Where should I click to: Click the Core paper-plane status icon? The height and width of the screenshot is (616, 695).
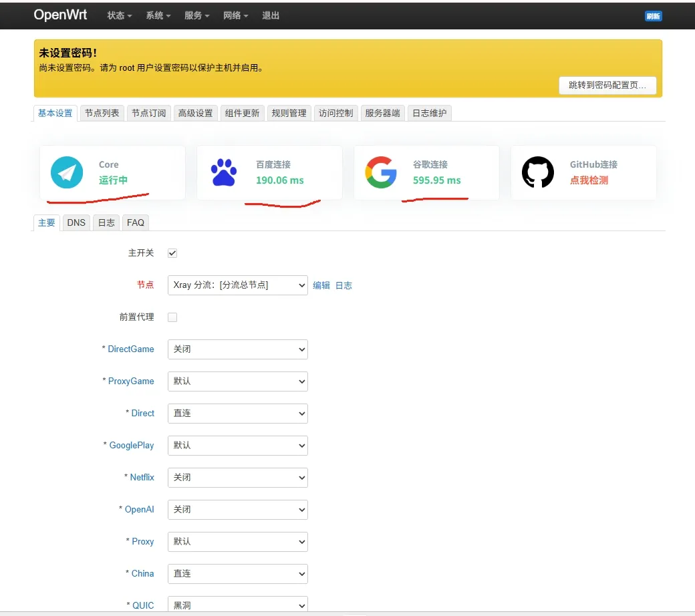tap(67, 172)
